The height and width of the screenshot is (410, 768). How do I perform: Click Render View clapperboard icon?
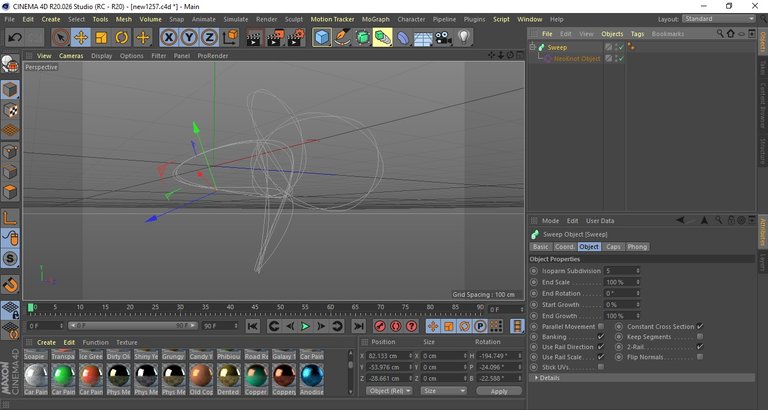click(254, 38)
